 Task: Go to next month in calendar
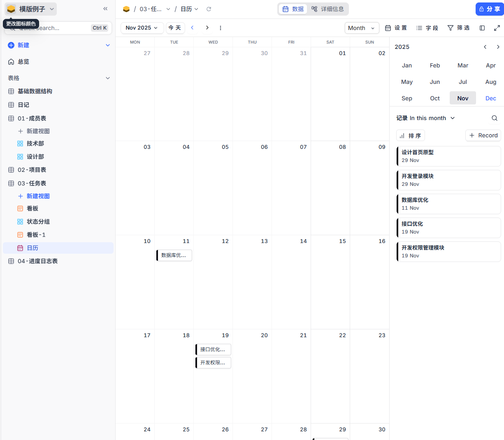tap(207, 28)
